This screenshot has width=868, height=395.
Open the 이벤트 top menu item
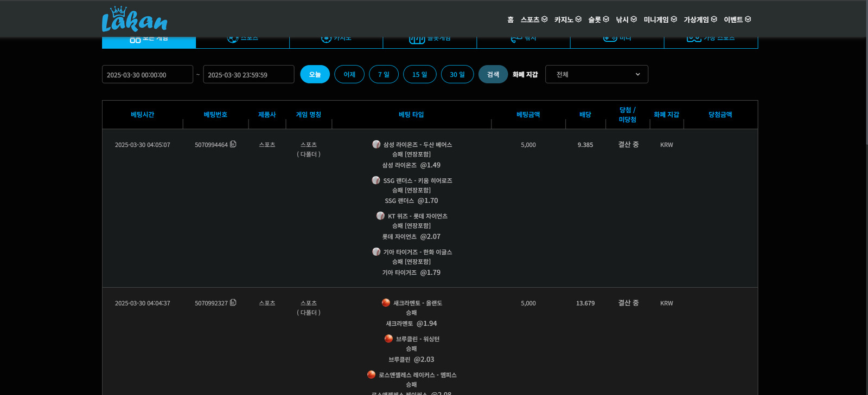coord(737,20)
